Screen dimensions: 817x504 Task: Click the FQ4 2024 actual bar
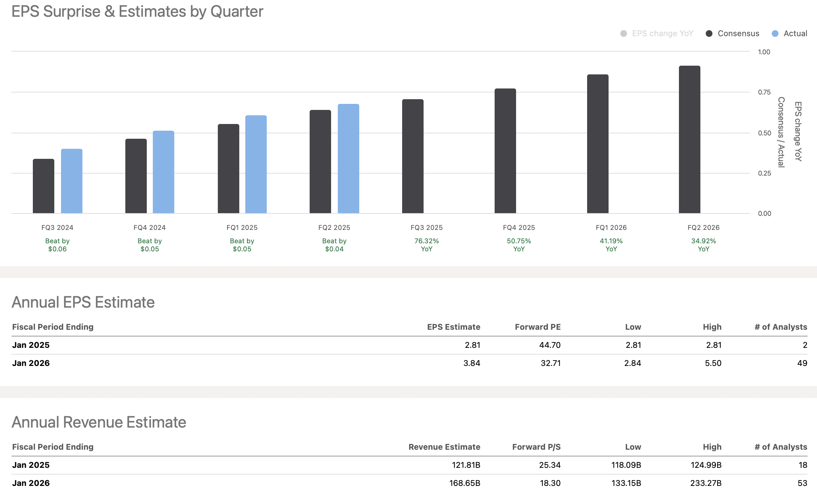164,172
